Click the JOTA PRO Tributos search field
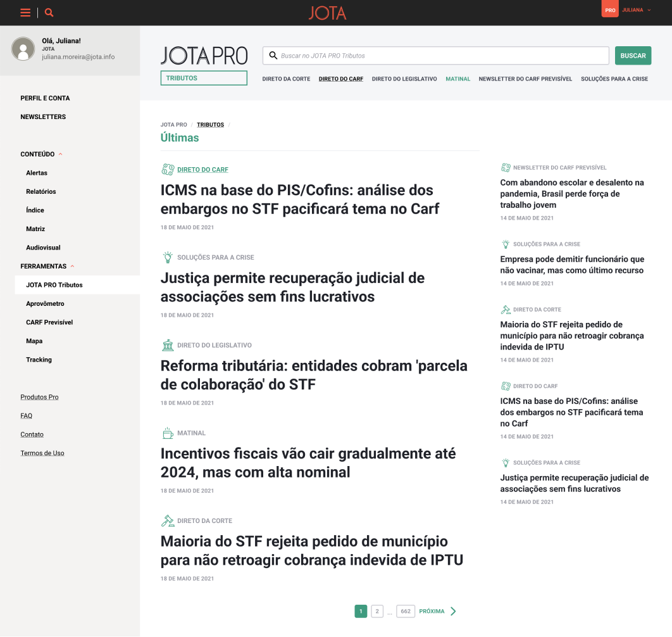This screenshot has height=637, width=672. pos(437,56)
